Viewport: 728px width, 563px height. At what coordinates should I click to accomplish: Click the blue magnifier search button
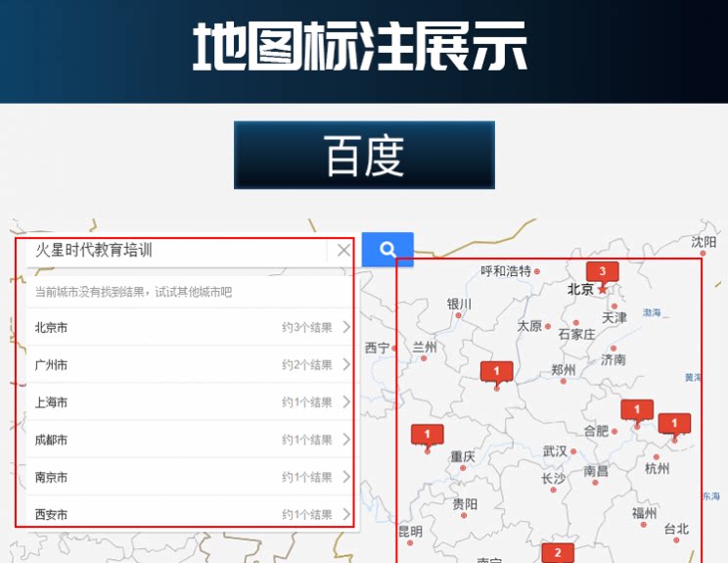click(x=387, y=250)
